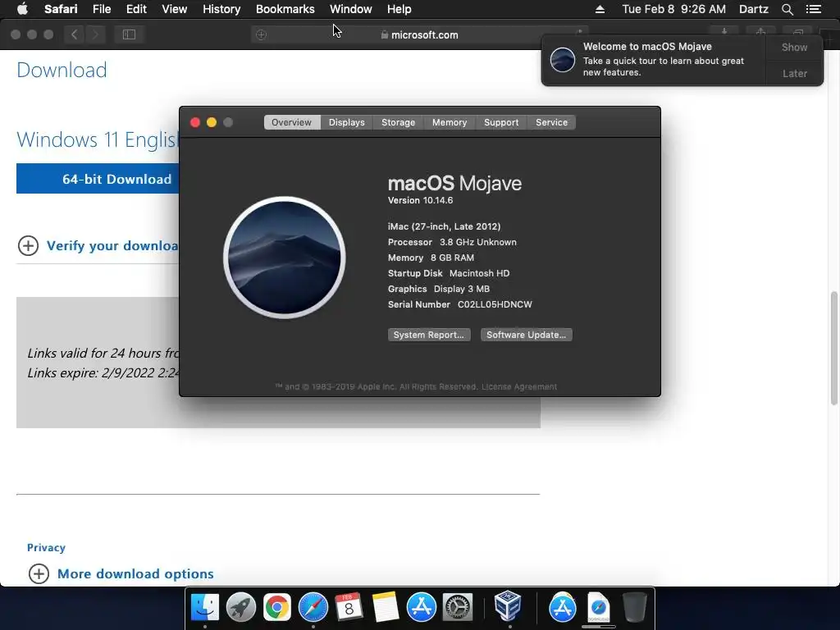Go forward in Safari

pyautogui.click(x=95, y=34)
